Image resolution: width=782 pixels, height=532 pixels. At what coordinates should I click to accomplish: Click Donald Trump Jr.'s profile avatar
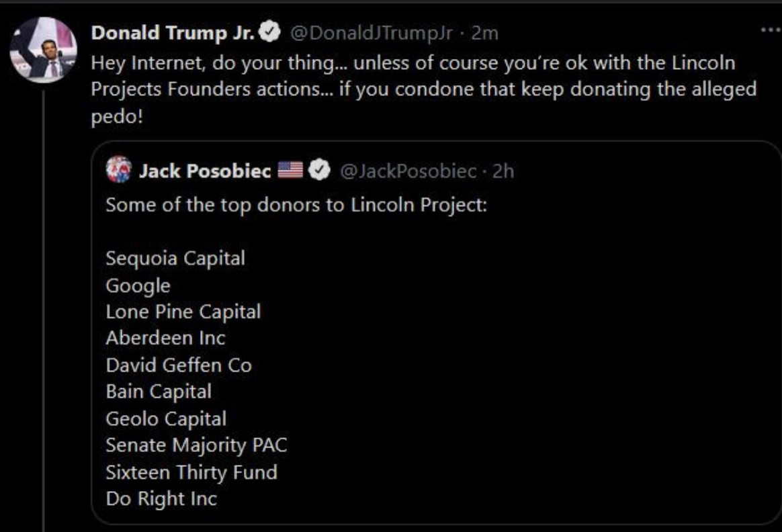pos(43,50)
